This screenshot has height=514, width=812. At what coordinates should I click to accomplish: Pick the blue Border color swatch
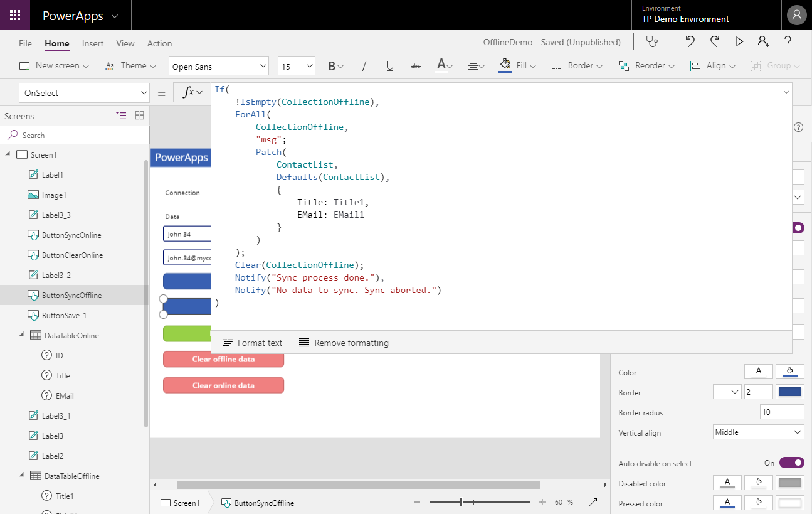789,392
